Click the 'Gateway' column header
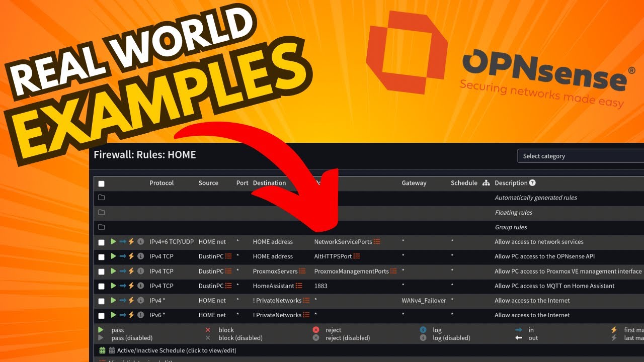644x362 pixels. pos(414,183)
